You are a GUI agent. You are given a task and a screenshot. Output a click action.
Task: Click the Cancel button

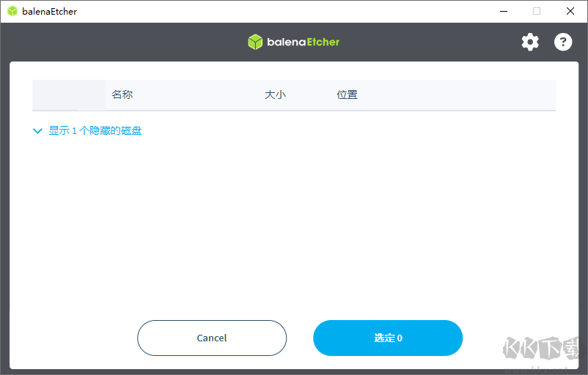coord(212,338)
